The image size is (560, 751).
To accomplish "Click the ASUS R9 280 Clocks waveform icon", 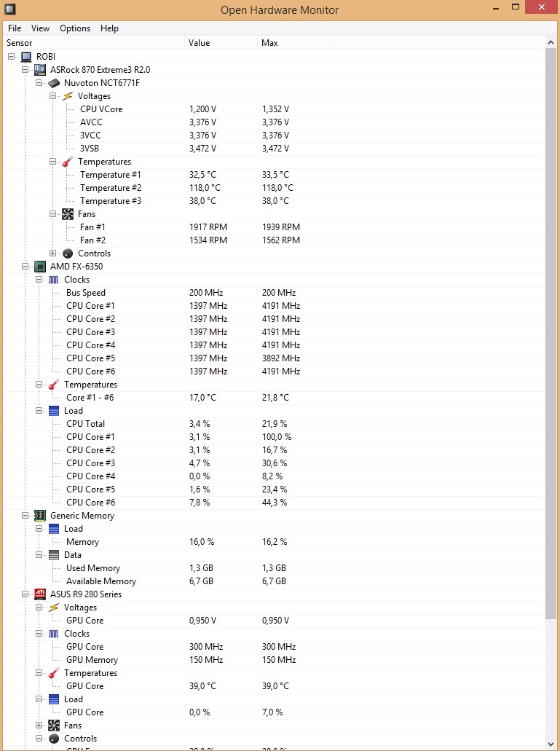I will pos(54,634).
